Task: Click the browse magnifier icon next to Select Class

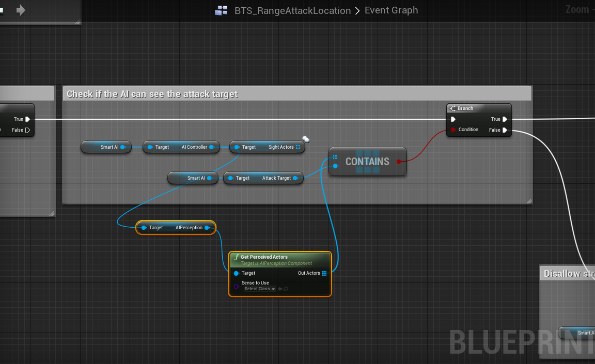Action: pyautogui.click(x=286, y=289)
